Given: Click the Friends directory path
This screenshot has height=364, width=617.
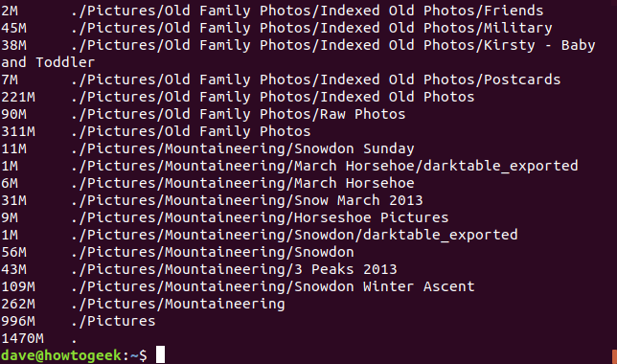Looking at the screenshot, I should pos(308,11).
